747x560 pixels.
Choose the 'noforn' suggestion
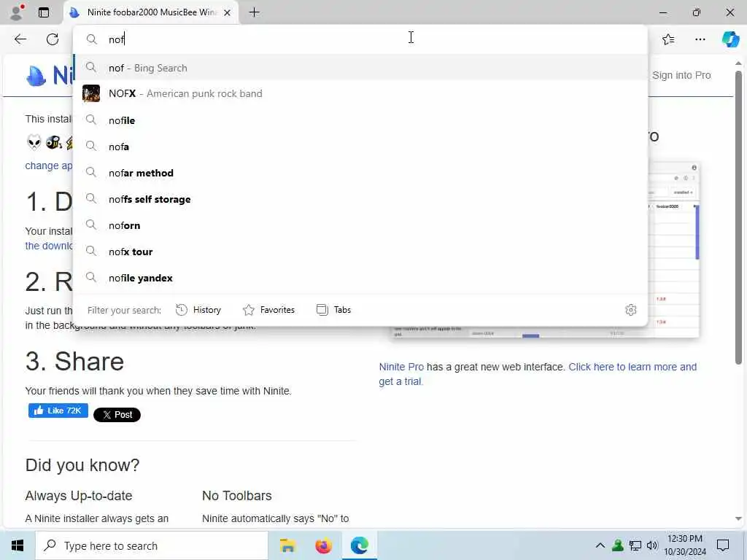(360, 225)
